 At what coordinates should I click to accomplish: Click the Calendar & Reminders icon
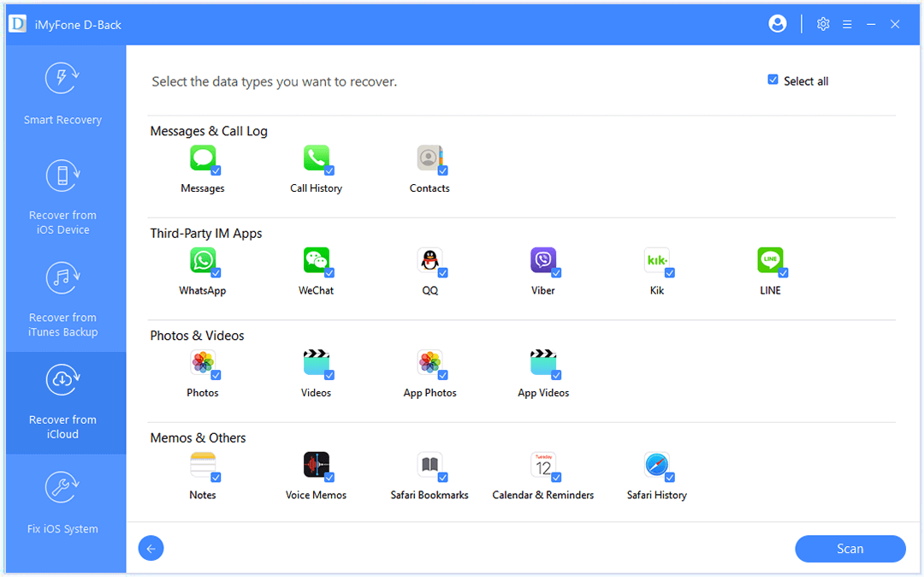(x=542, y=465)
